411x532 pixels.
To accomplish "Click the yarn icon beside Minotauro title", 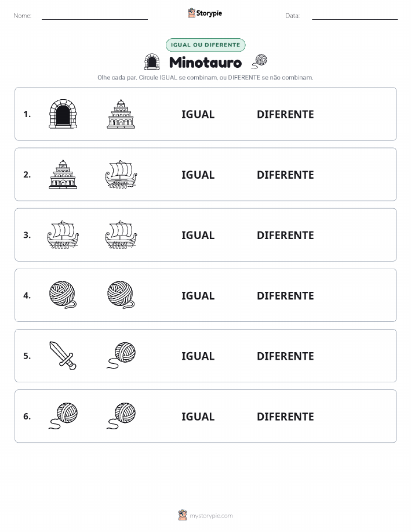I will click(x=260, y=61).
